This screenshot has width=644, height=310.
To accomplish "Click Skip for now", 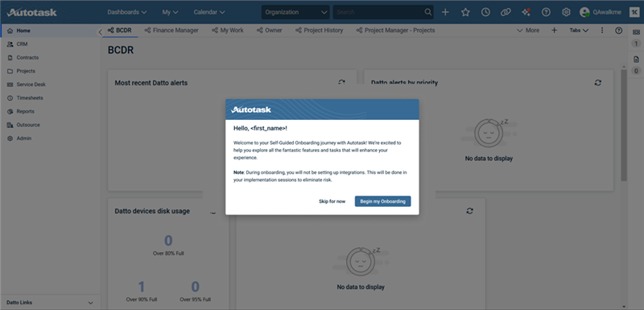I will click(332, 201).
